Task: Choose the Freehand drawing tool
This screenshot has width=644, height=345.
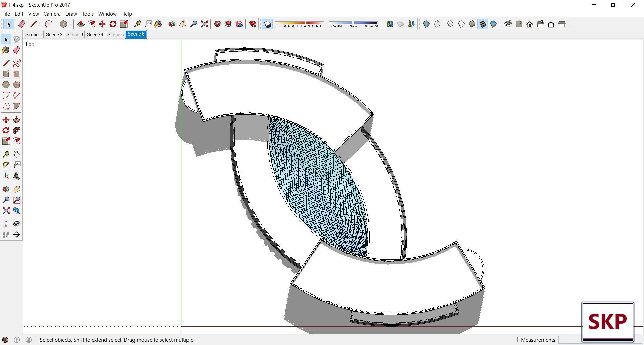Action: click(x=17, y=63)
